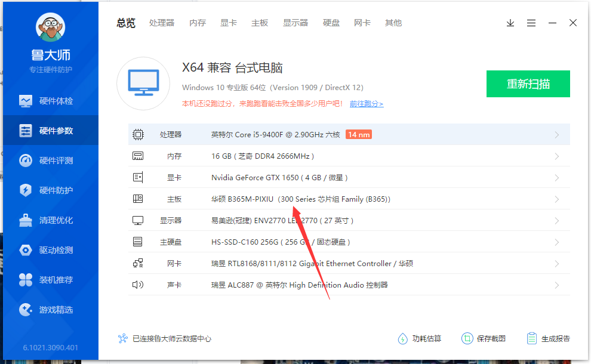Switch to the 总览 tab

coord(126,23)
